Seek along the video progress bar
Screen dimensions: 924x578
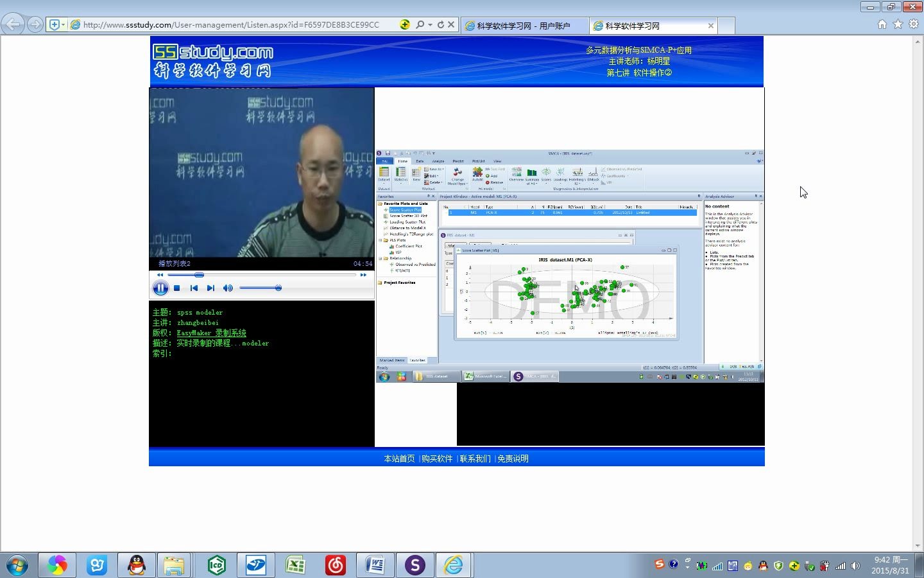pyautogui.click(x=262, y=275)
